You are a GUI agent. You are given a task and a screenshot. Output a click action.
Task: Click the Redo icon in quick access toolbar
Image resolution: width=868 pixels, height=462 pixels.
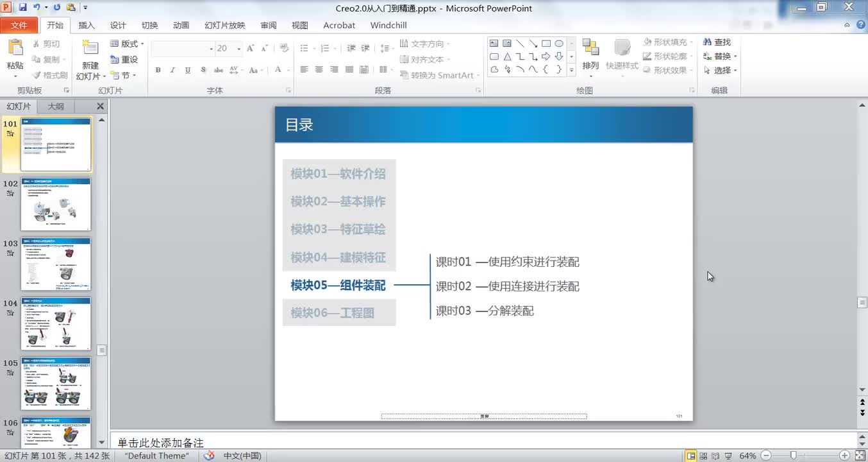(x=56, y=8)
